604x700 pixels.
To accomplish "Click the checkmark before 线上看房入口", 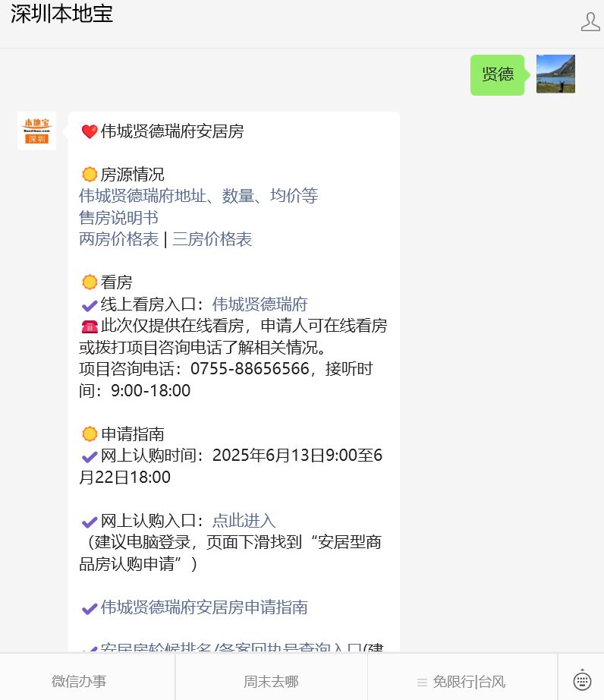I will 90,306.
